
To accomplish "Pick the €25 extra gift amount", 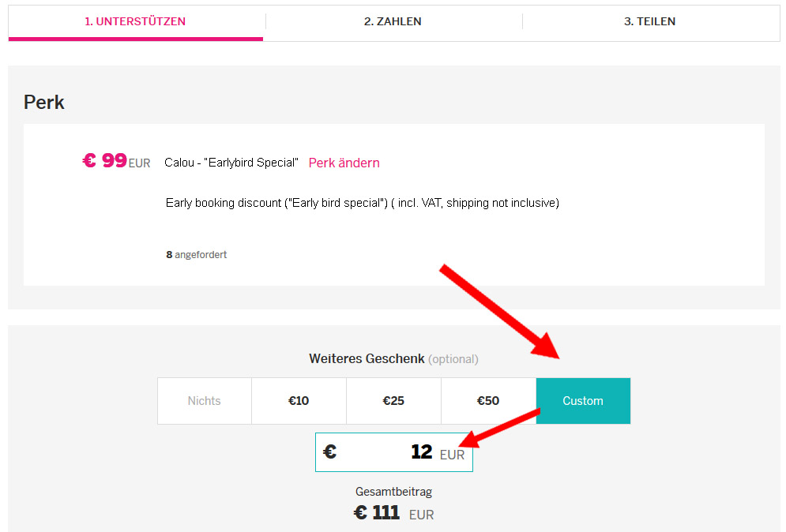I will pyautogui.click(x=393, y=401).
